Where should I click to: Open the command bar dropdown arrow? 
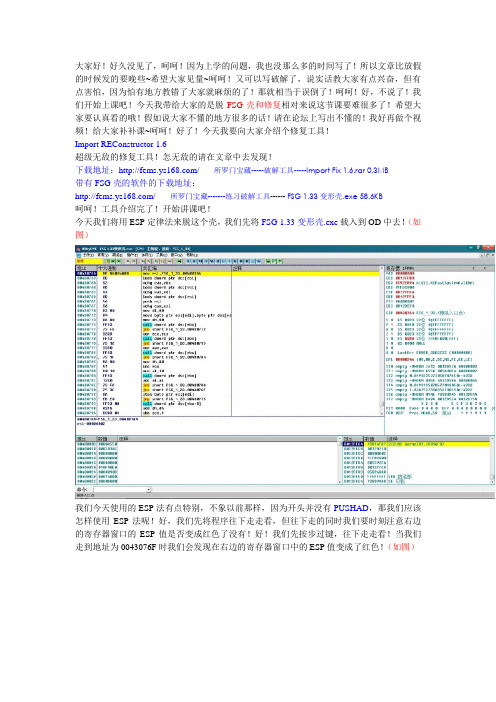click(x=149, y=490)
